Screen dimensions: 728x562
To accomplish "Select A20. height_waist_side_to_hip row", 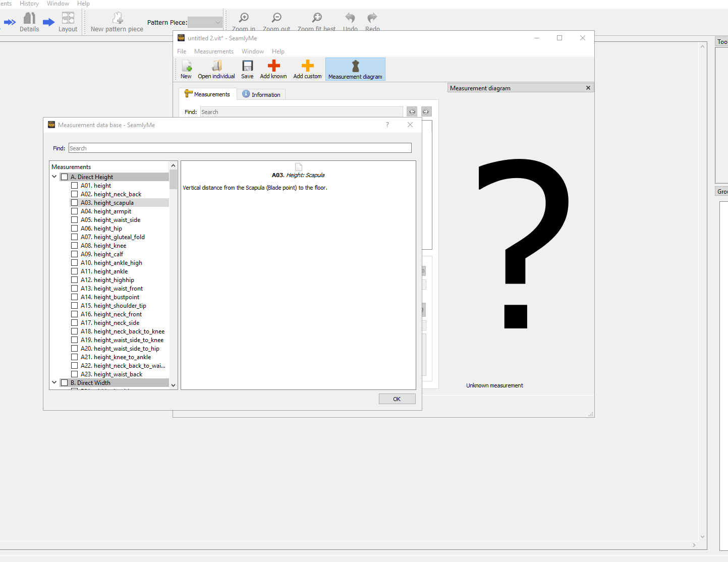I will (x=119, y=349).
